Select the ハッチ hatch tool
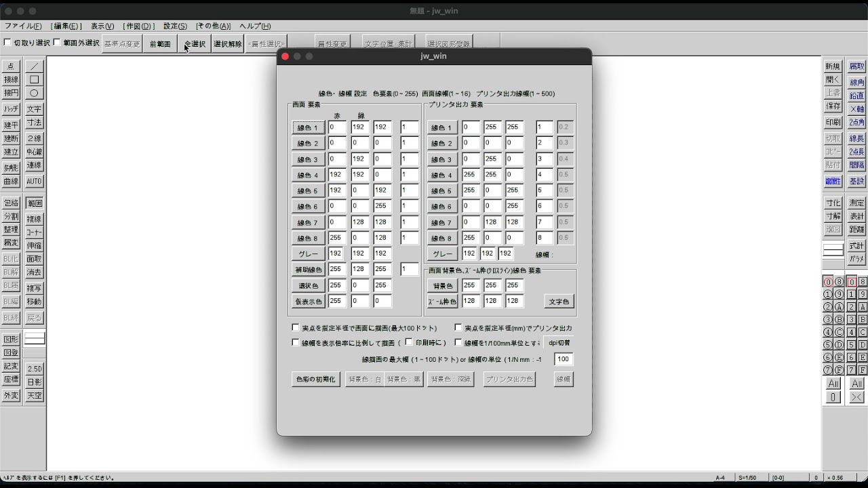Viewport: 868px width, 488px height. click(11, 109)
